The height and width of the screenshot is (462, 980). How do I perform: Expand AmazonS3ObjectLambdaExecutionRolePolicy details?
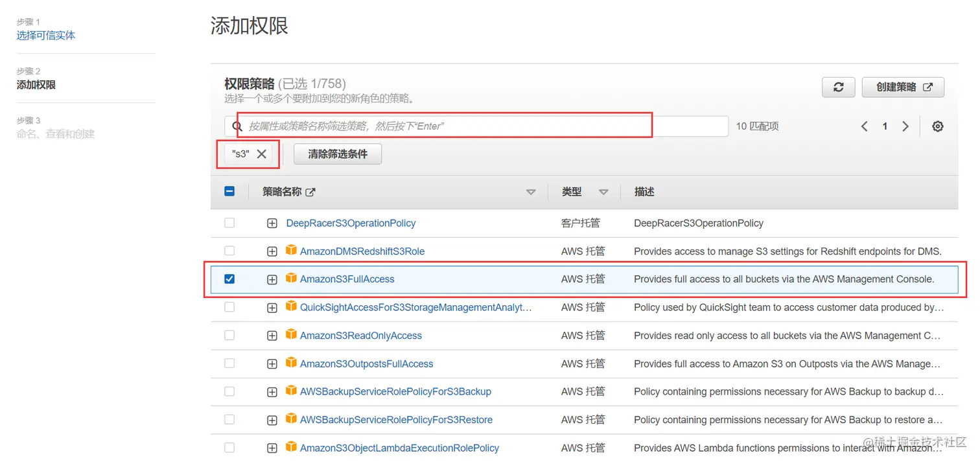point(272,448)
